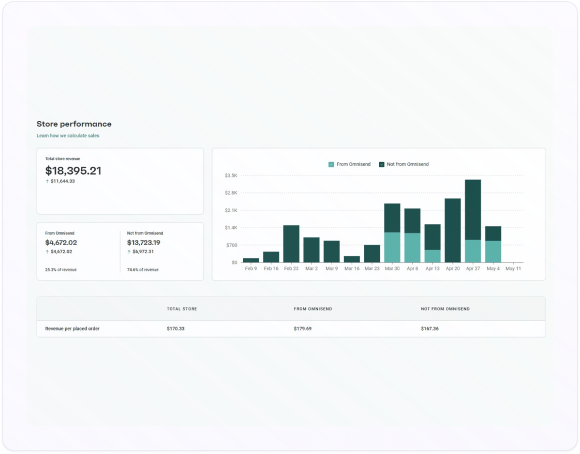The image size is (580, 454).
Task: Click the NOT FROM OMNISEND column header
Action: (x=445, y=309)
